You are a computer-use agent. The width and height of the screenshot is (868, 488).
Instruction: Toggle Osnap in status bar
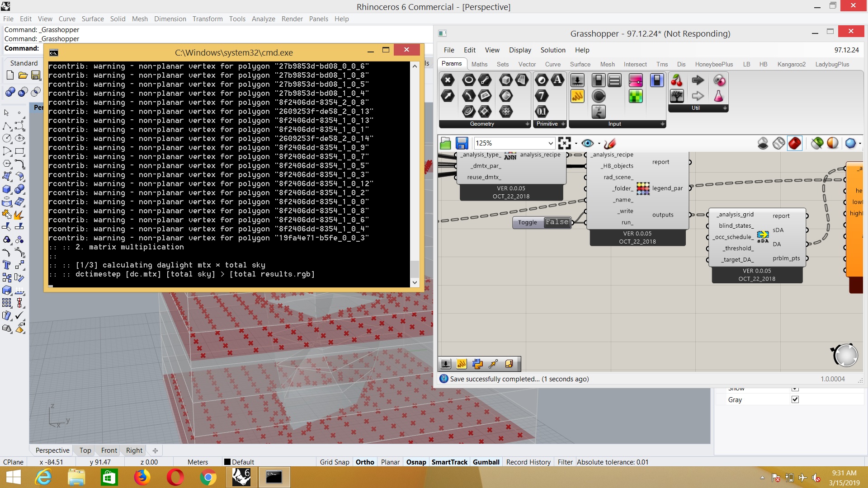point(416,462)
